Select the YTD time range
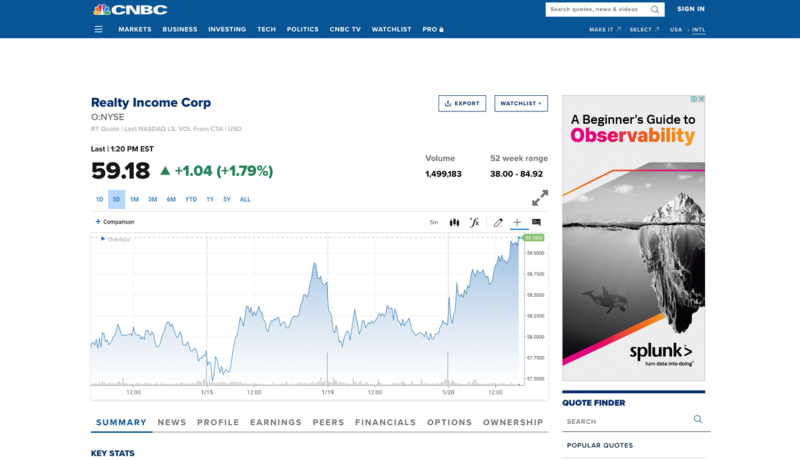Screen dimensions: 800x460 (191, 199)
